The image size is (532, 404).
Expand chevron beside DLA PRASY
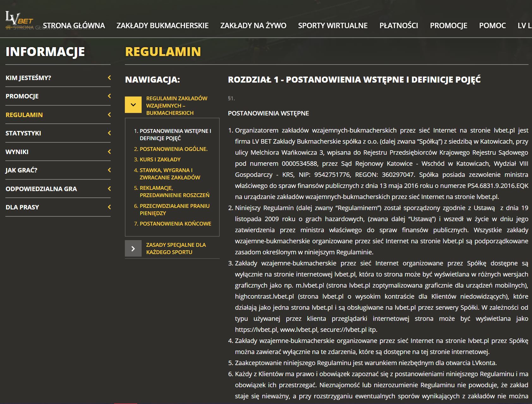click(109, 207)
